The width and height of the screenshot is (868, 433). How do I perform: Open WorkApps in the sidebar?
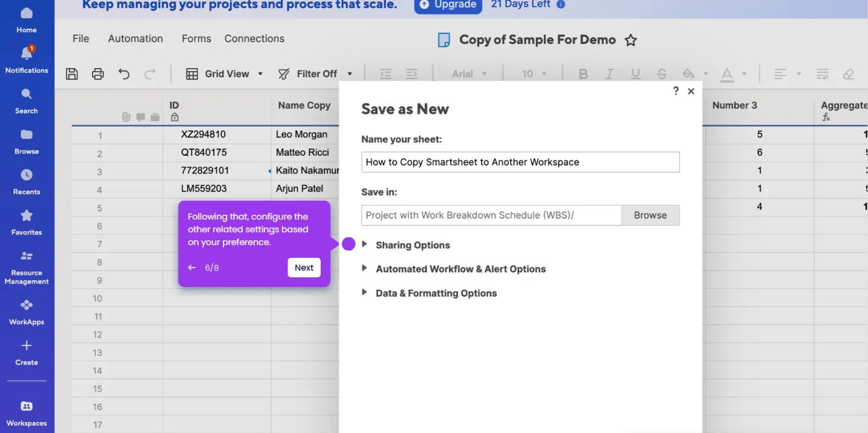pos(26,313)
